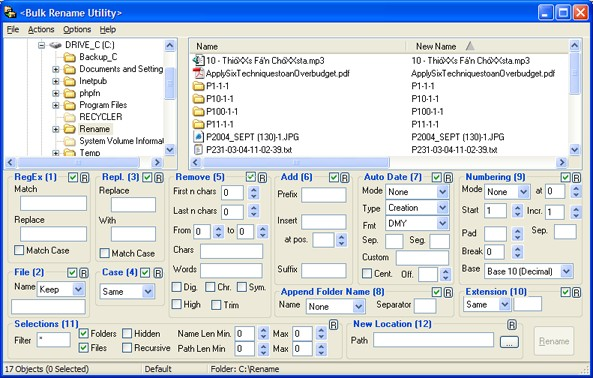Click the Bulk Rename Utility title bar icon
Viewport: 593px width, 378px height.
(10, 12)
